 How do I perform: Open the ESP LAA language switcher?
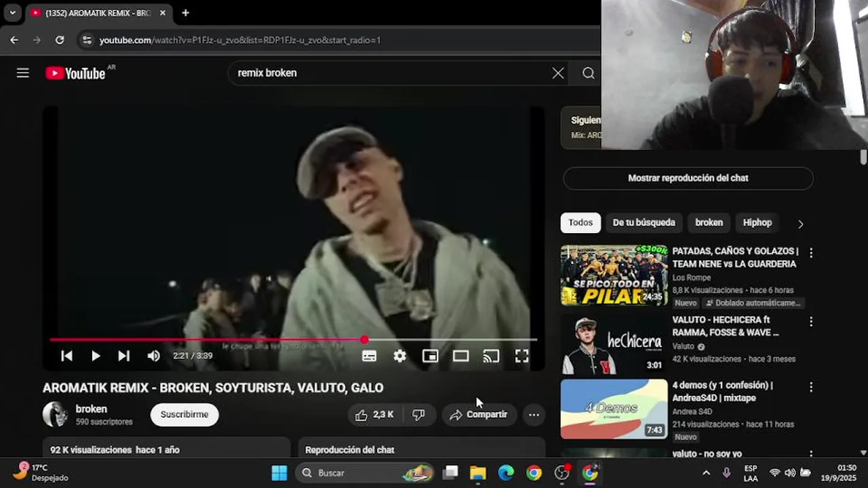tap(751, 473)
